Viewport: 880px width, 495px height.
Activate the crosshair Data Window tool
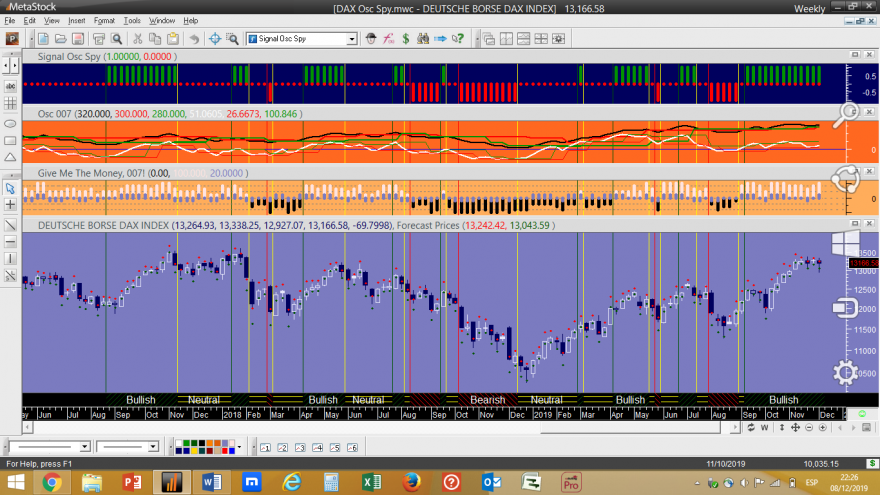[215, 39]
